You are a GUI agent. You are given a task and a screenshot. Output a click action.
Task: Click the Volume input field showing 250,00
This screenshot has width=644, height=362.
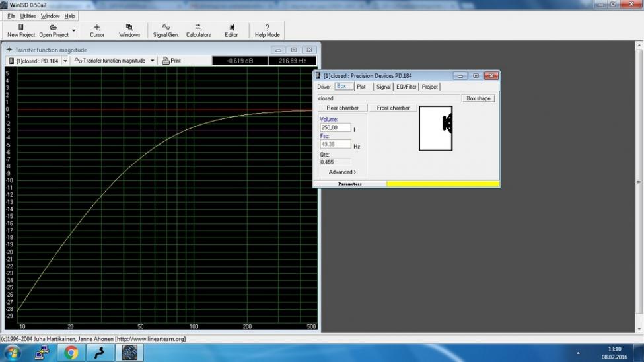click(x=335, y=127)
